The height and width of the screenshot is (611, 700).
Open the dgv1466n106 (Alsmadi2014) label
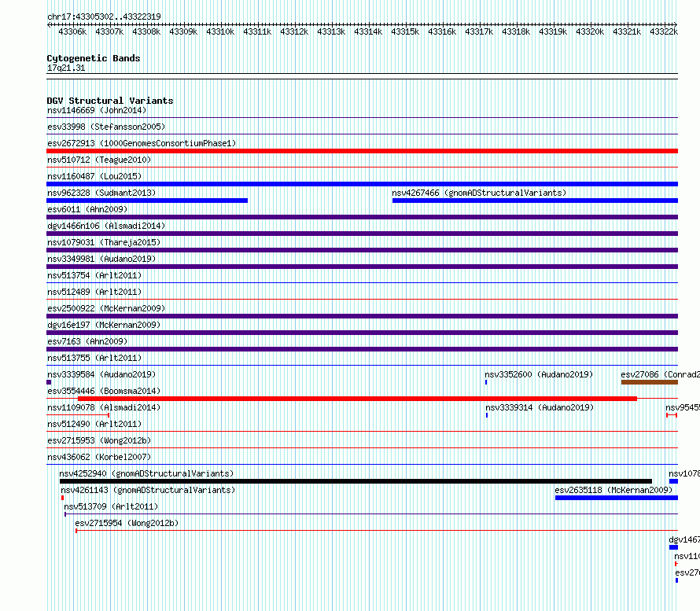click(106, 226)
